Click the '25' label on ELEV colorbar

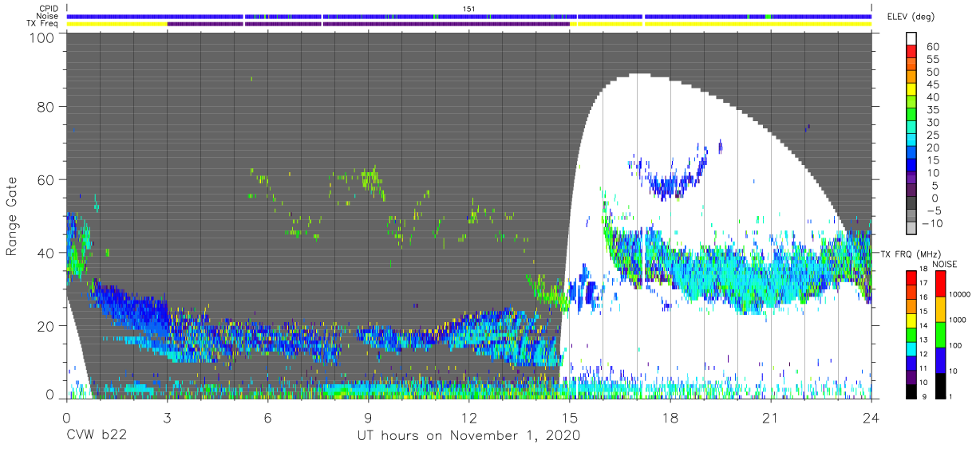coord(935,135)
